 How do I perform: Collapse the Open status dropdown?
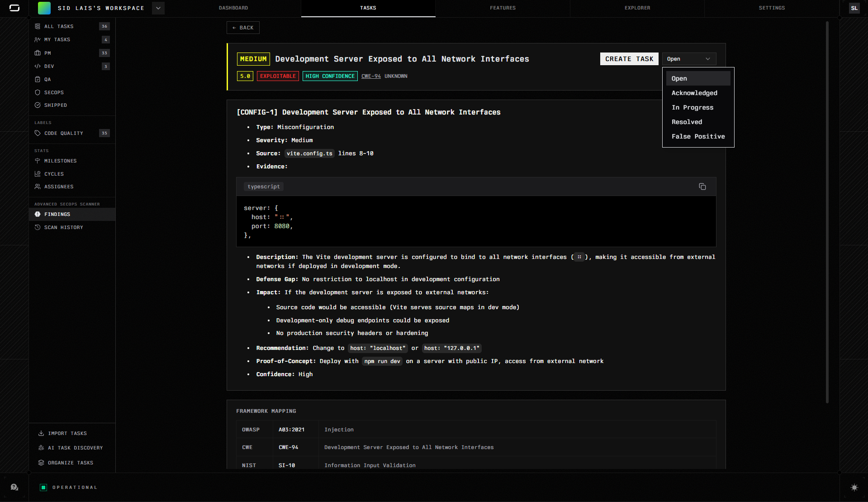689,59
